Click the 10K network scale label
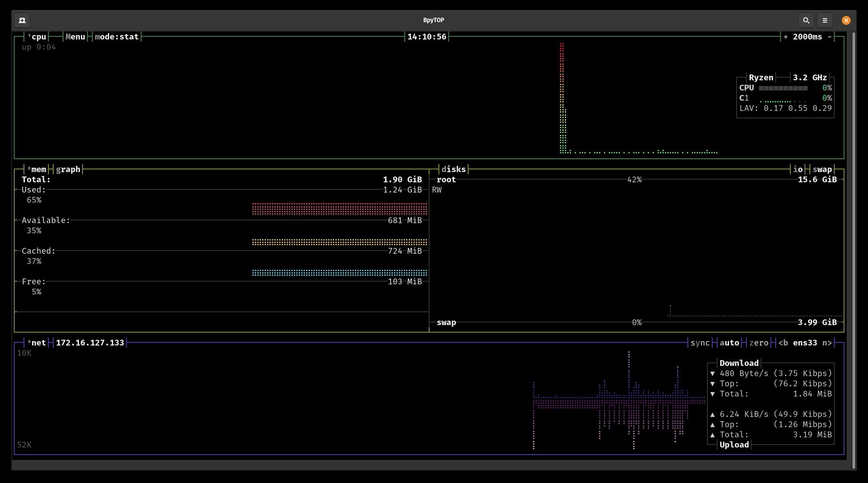868x483 pixels. pos(24,353)
